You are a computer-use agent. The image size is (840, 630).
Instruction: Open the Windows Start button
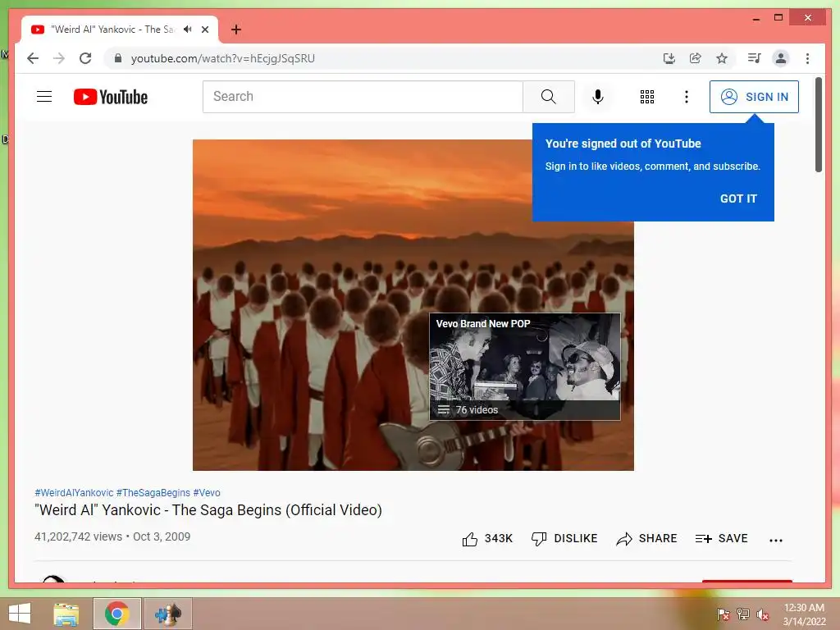click(x=20, y=614)
